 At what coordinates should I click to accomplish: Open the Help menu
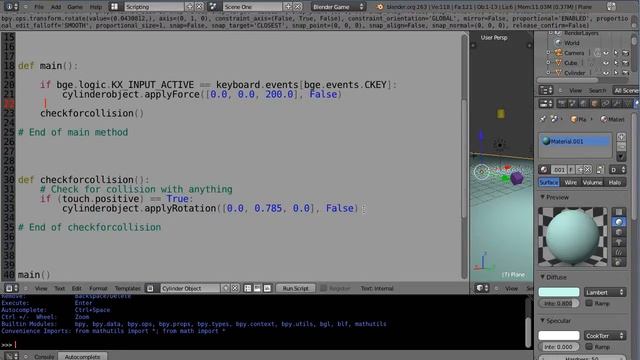coord(96,7)
